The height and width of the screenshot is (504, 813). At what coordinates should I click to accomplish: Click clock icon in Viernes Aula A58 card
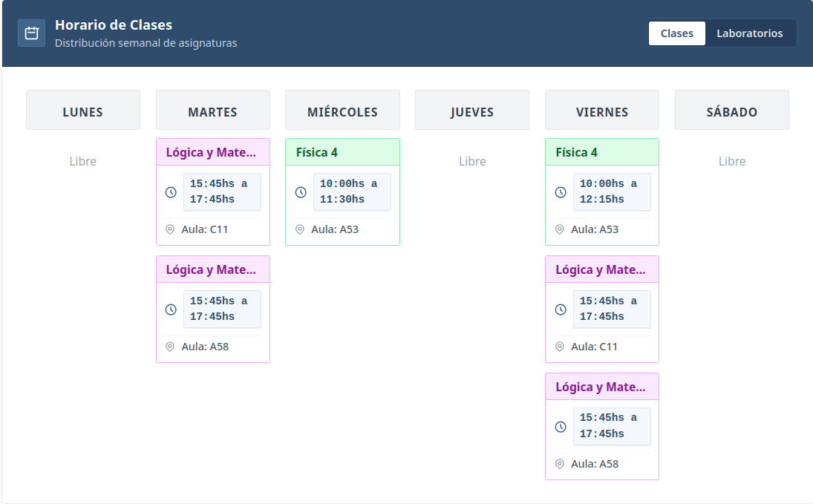pyautogui.click(x=561, y=427)
